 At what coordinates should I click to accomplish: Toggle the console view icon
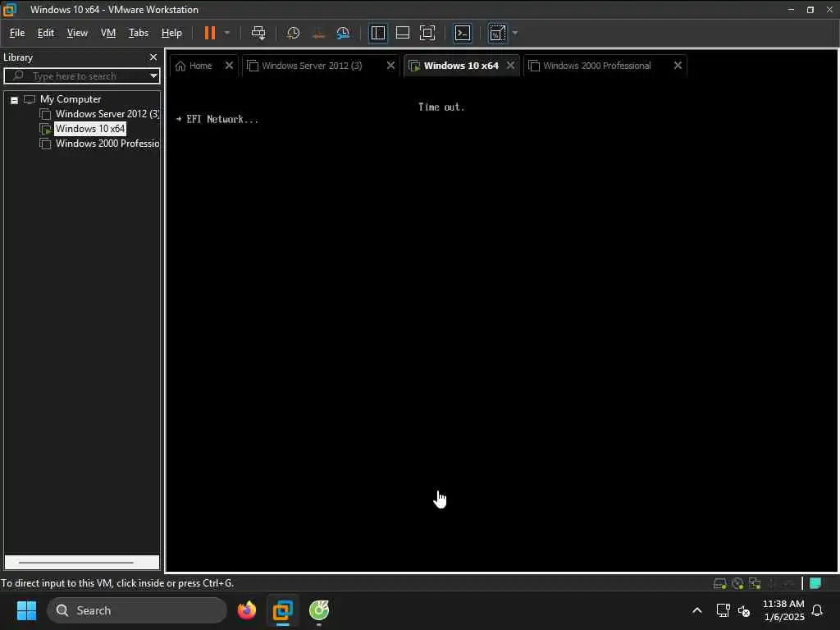pyautogui.click(x=463, y=33)
